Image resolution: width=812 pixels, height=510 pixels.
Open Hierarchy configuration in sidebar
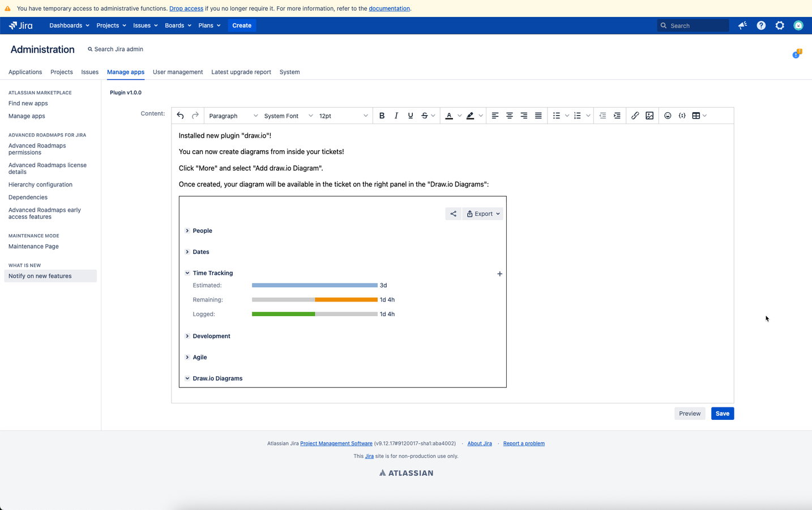pyautogui.click(x=40, y=185)
